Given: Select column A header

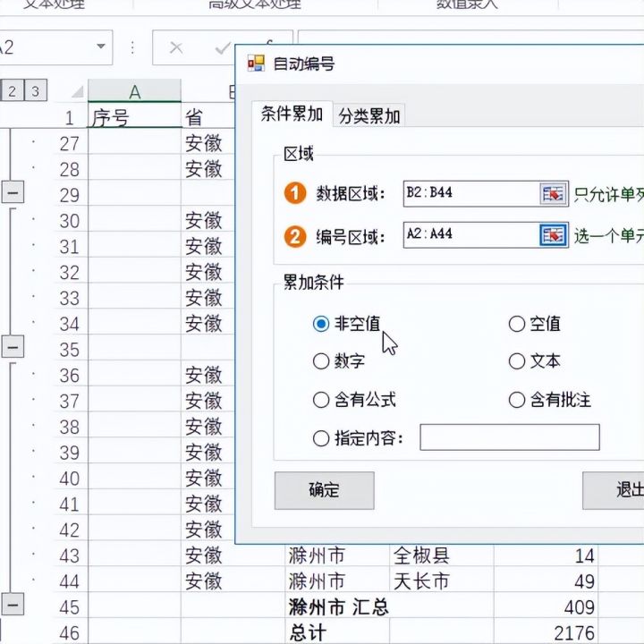Looking at the screenshot, I should click(x=135, y=90).
